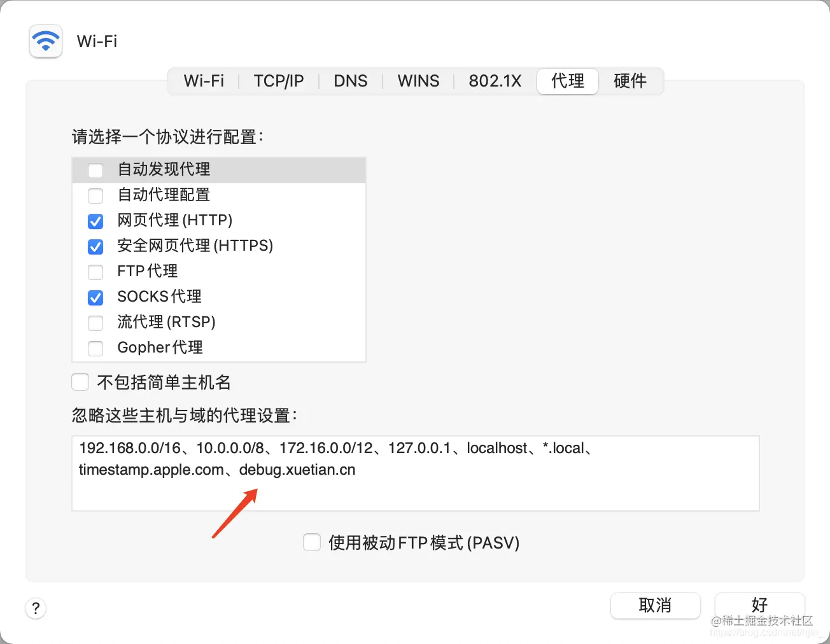Open the WINS tab

[418, 81]
